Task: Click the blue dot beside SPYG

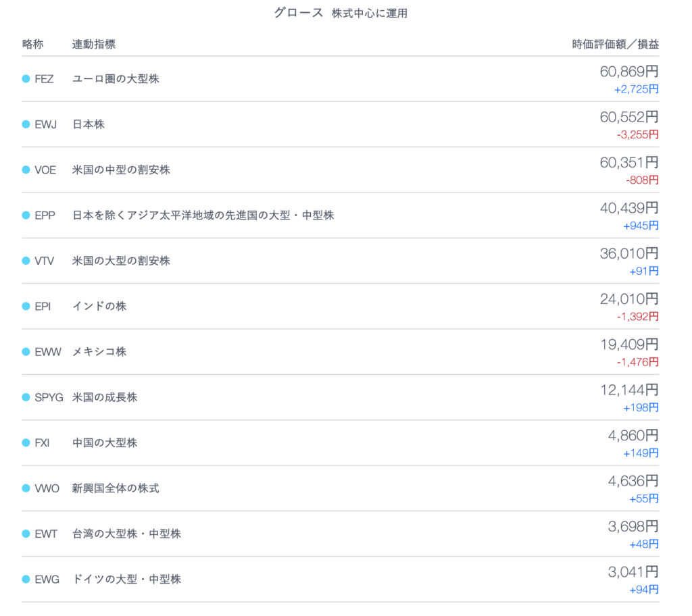Action: [26, 397]
